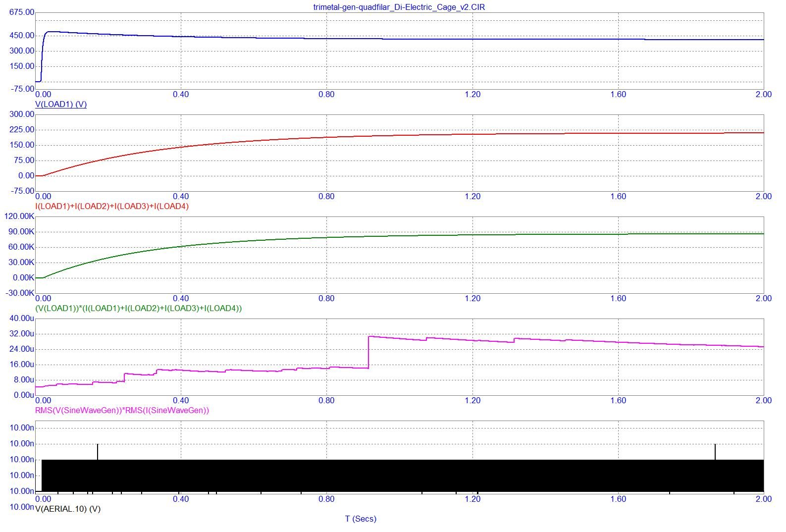Click the V(LOAD1) (V) trace label
786x532 pixels.
[61, 105]
